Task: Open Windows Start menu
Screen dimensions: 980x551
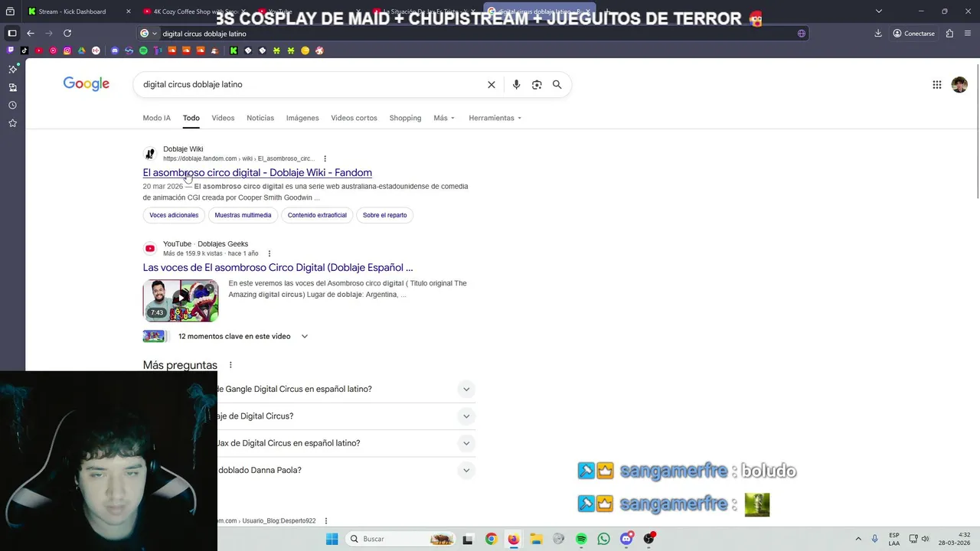Action: click(x=332, y=539)
